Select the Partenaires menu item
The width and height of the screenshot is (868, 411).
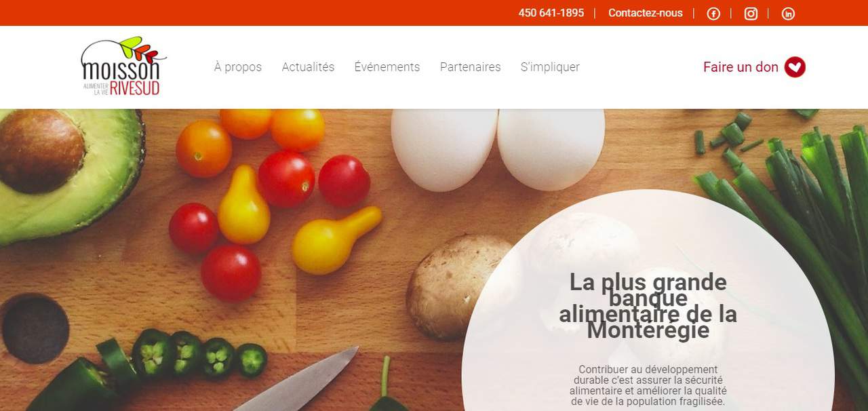pyautogui.click(x=470, y=67)
